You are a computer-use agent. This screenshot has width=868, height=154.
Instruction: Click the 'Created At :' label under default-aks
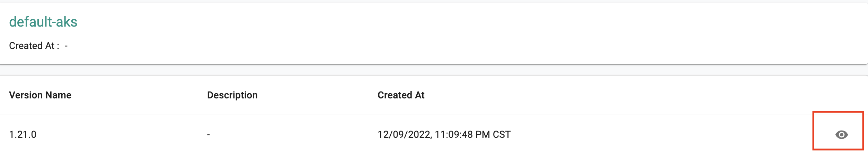pyautogui.click(x=34, y=46)
